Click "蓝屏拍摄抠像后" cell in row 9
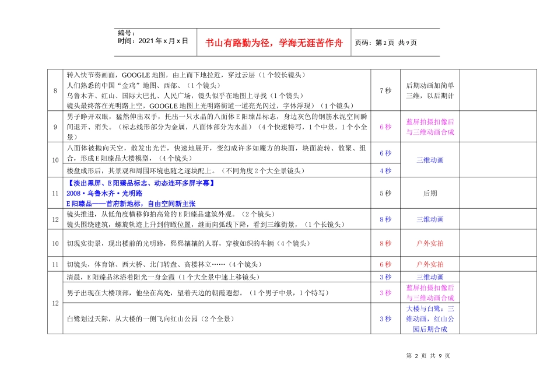Screen dimensions: 554x392 (x=430, y=127)
